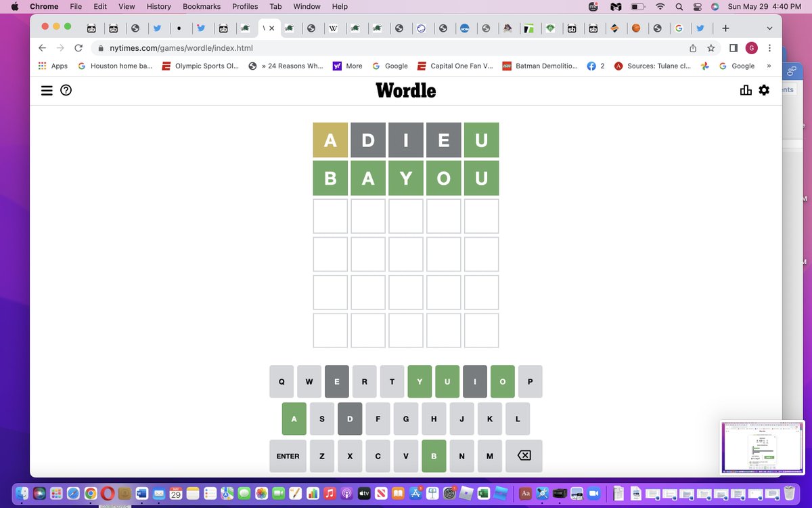Open Apple TV in the Dock
The image size is (812, 508).
click(364, 493)
